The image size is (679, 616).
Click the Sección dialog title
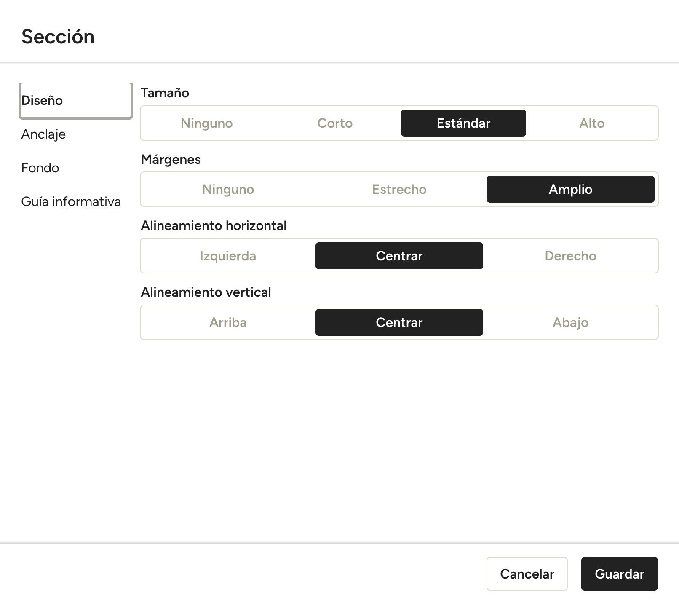pyautogui.click(x=58, y=37)
